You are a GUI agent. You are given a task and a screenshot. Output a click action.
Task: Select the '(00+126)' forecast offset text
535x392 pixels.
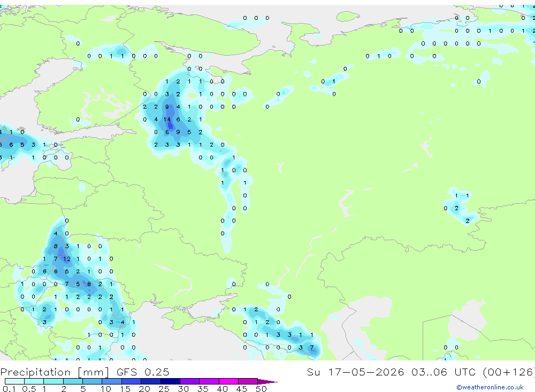[x=509, y=372]
